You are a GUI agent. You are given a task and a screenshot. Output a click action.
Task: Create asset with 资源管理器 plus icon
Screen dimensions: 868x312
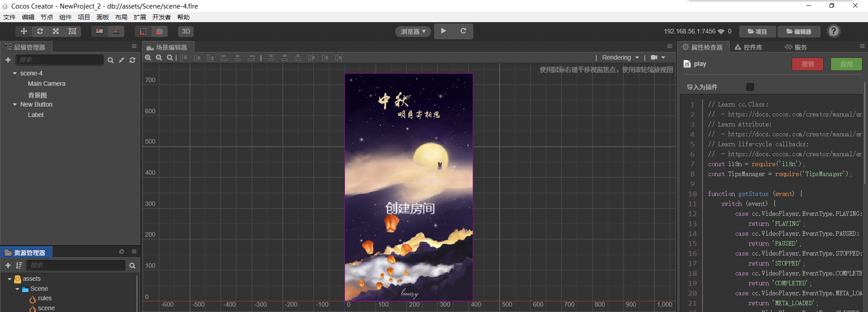(x=8, y=265)
